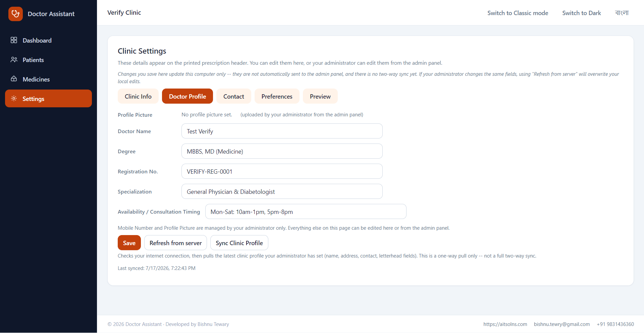Open the Contact tab

click(x=234, y=96)
